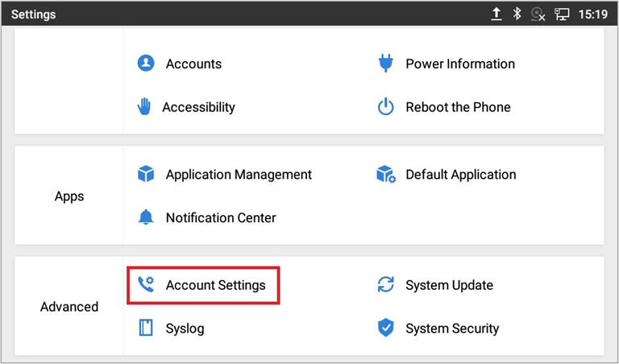The width and height of the screenshot is (619, 364).
Task: Open Account Settings
Action: coord(215,285)
